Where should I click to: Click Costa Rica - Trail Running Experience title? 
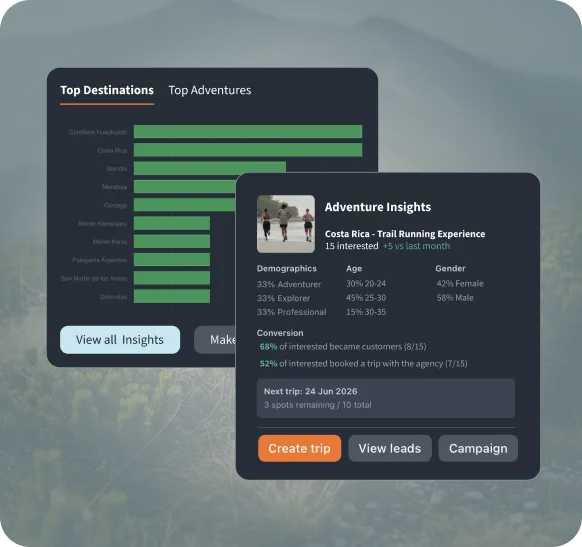405,234
